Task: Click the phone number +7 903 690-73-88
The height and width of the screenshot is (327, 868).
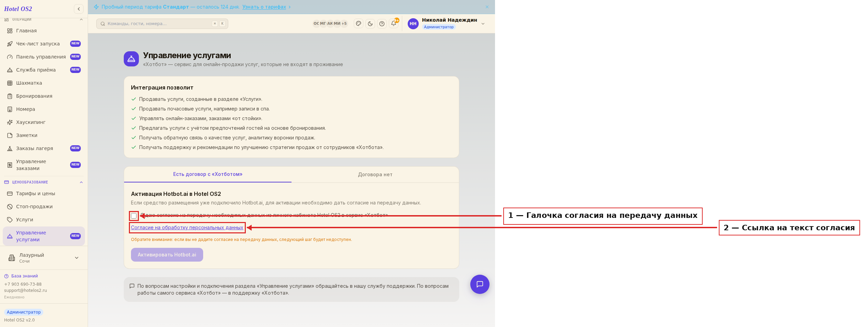Action: tap(23, 284)
